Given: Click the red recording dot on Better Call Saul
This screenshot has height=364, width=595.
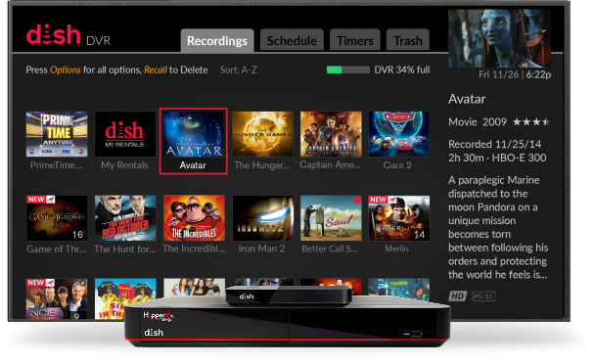Looking at the screenshot, I should click(x=357, y=200).
